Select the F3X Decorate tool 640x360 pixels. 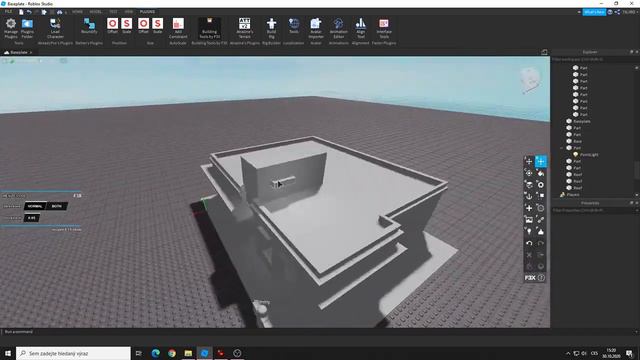(541, 231)
